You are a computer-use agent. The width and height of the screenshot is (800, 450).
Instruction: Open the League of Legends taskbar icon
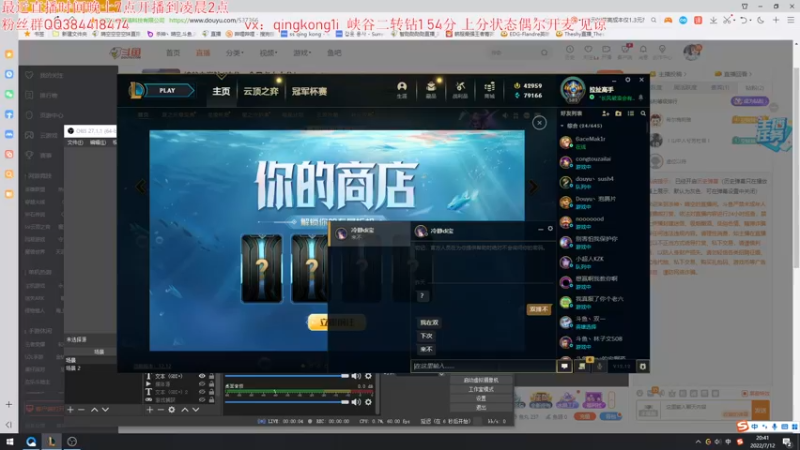(x=52, y=442)
